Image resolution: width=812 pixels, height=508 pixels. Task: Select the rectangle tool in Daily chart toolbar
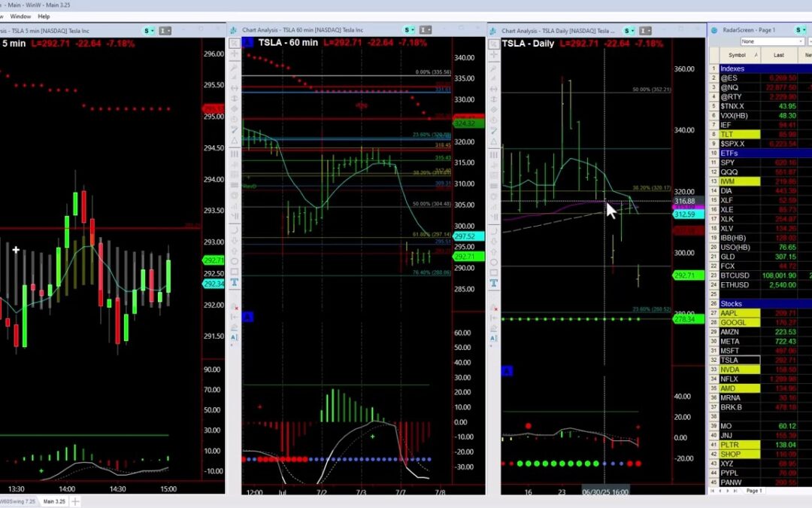point(493,272)
